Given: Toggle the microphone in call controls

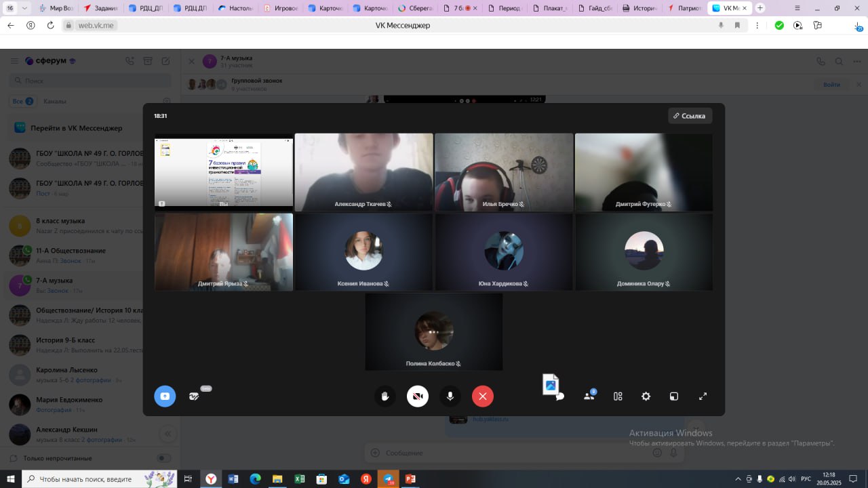Looking at the screenshot, I should 450,396.
